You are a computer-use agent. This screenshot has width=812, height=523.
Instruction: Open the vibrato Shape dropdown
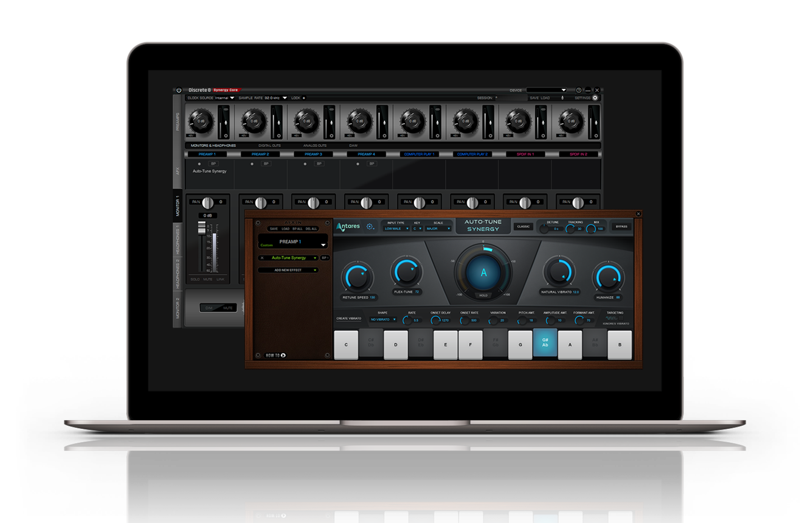pyautogui.click(x=383, y=320)
